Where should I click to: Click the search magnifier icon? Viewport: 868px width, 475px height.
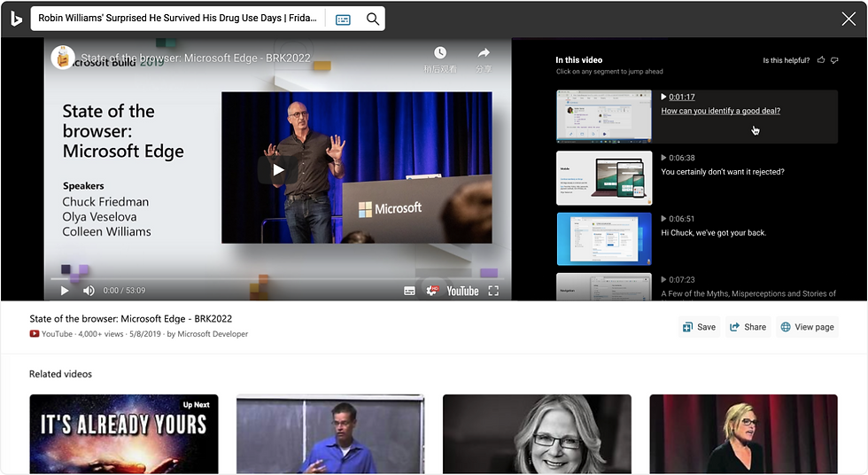(x=373, y=19)
